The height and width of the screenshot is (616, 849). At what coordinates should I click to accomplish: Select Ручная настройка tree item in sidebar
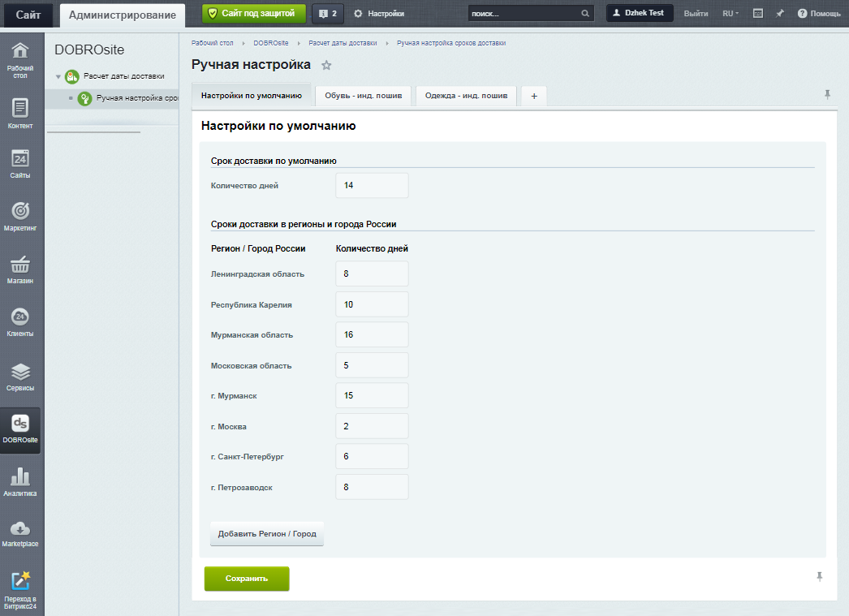point(136,98)
